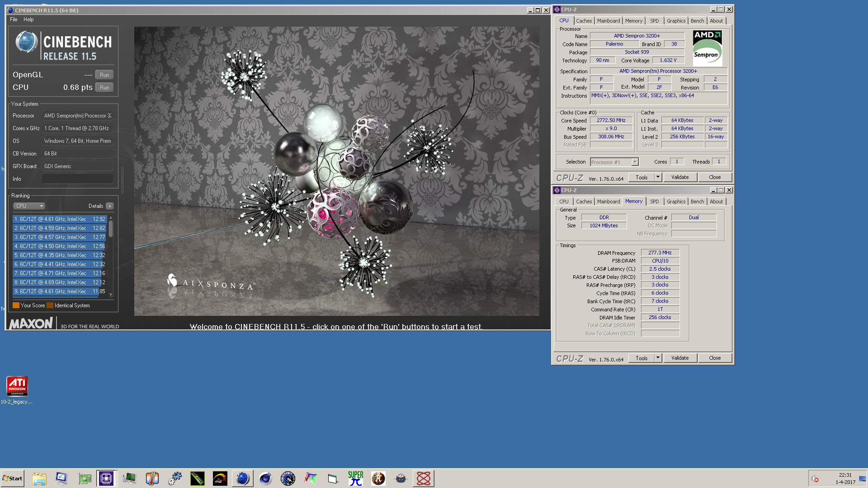The width and height of the screenshot is (868, 488).
Task: Click the Cinebench blue sphere taskbar icon
Action: [x=243, y=479]
